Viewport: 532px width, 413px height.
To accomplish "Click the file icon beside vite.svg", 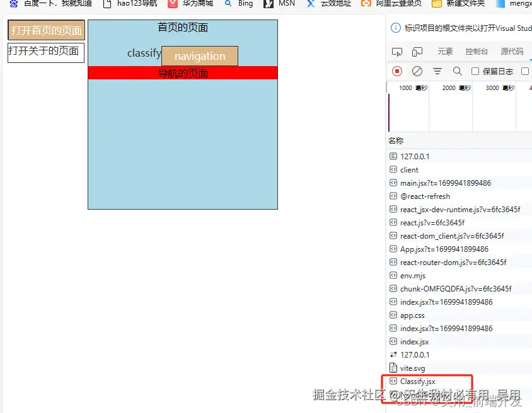I will pyautogui.click(x=393, y=368).
